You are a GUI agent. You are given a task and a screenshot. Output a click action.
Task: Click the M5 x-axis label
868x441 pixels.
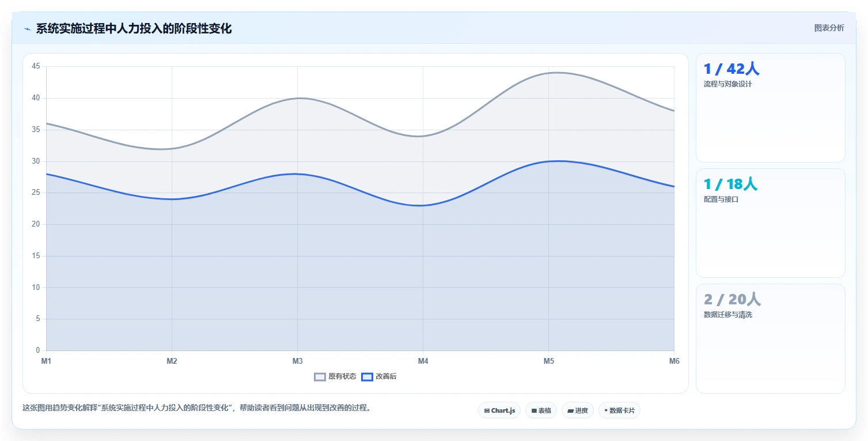[548, 361]
